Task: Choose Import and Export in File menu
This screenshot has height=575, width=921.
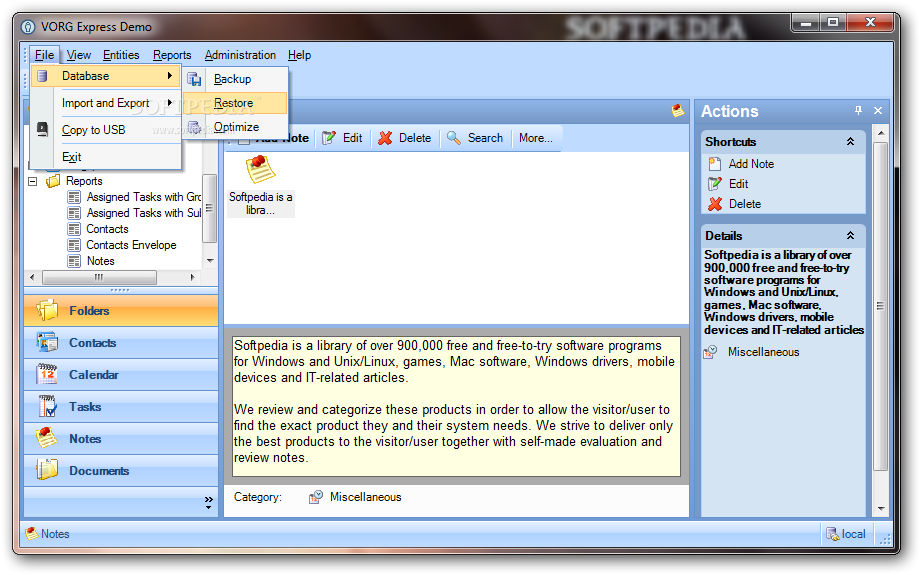Action: pos(105,103)
